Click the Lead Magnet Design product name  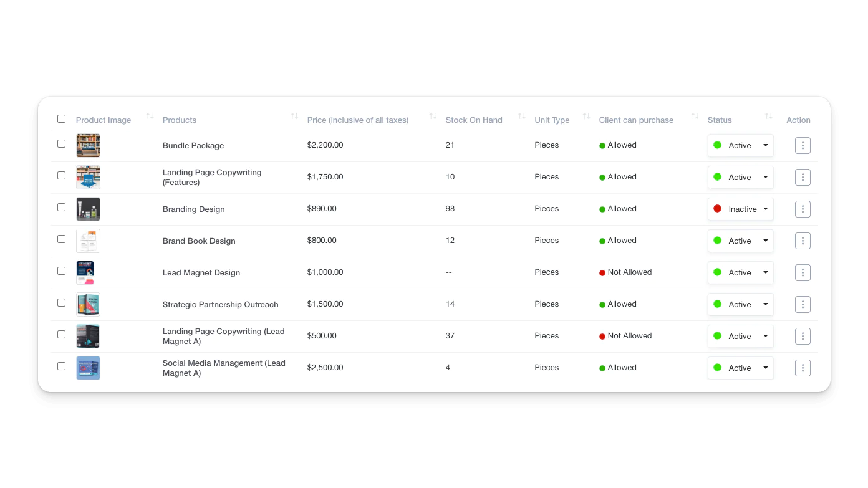pos(201,273)
